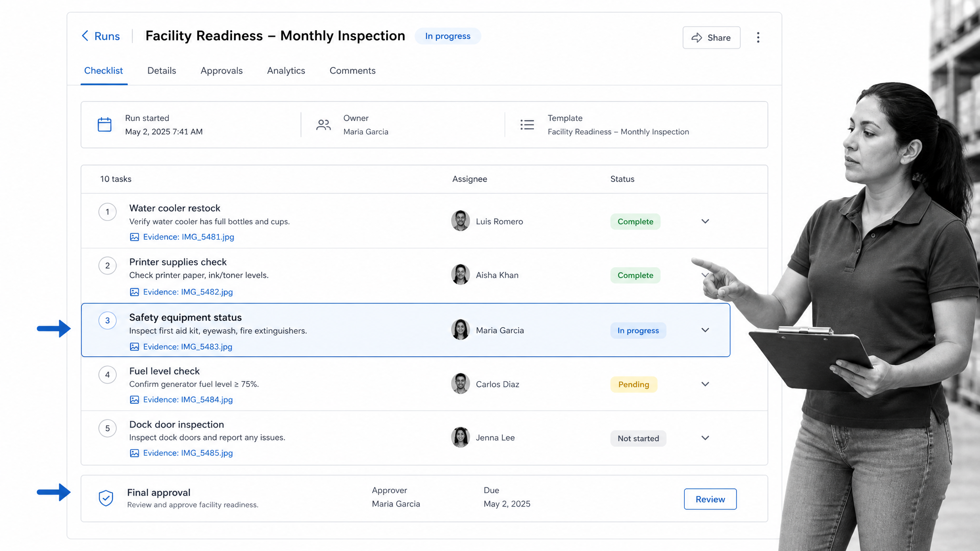This screenshot has height=551, width=980.
Task: Click Maria Garcia's avatar in the Safety equipment row
Action: tap(460, 330)
